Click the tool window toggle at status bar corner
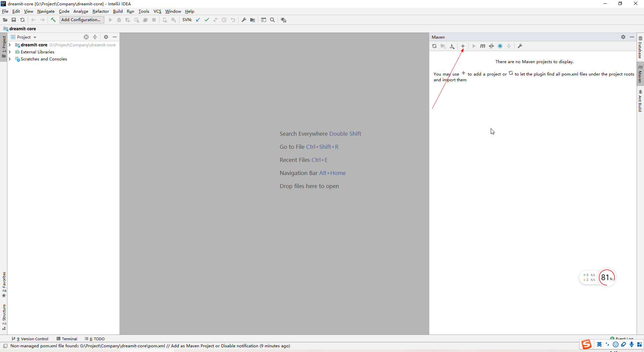Screen dimensions: 644x352 5,346
